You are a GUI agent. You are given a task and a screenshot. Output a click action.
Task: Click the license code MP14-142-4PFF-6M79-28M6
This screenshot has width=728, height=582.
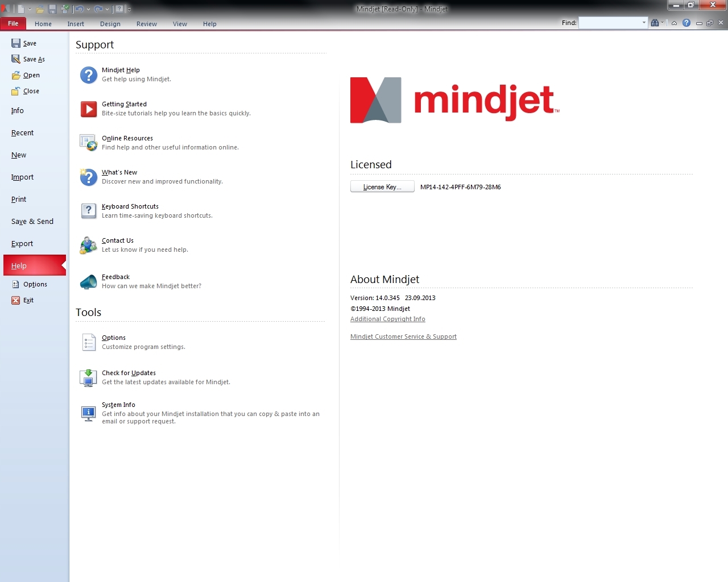(x=461, y=187)
